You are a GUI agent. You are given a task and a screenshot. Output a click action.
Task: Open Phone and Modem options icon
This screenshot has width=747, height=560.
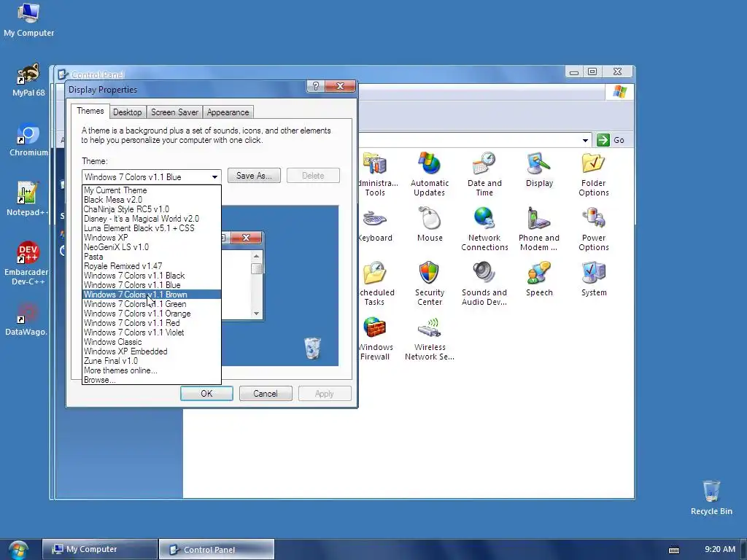coord(539,228)
